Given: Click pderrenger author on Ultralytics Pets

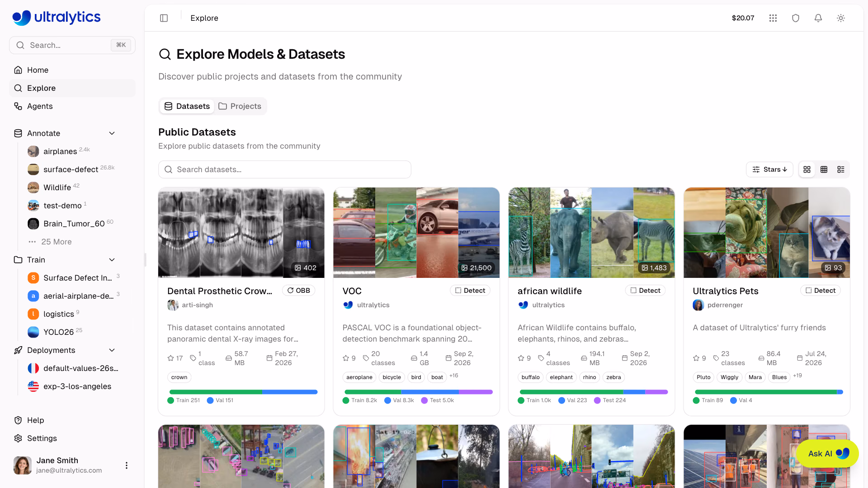Looking at the screenshot, I should (x=725, y=305).
